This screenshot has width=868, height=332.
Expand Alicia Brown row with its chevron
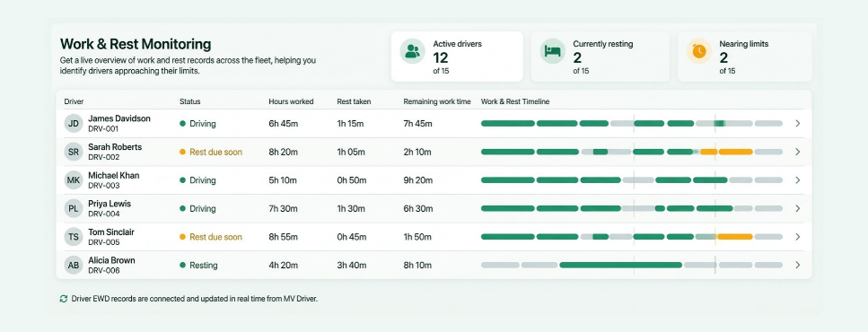(x=798, y=265)
